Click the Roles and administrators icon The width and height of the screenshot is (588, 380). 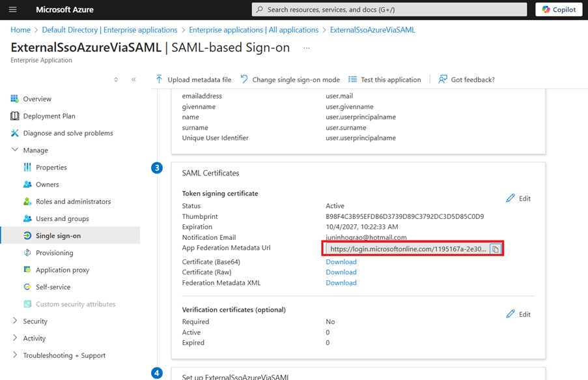[x=27, y=201]
